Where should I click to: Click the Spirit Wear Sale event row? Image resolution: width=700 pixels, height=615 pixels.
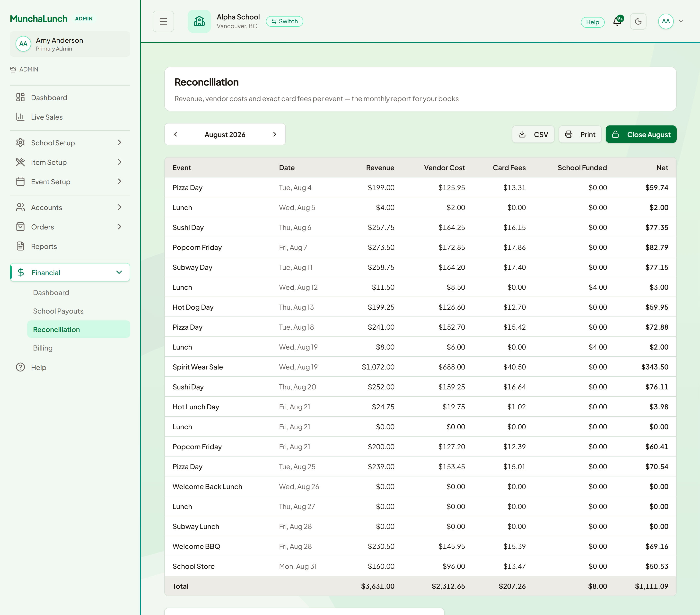point(420,367)
